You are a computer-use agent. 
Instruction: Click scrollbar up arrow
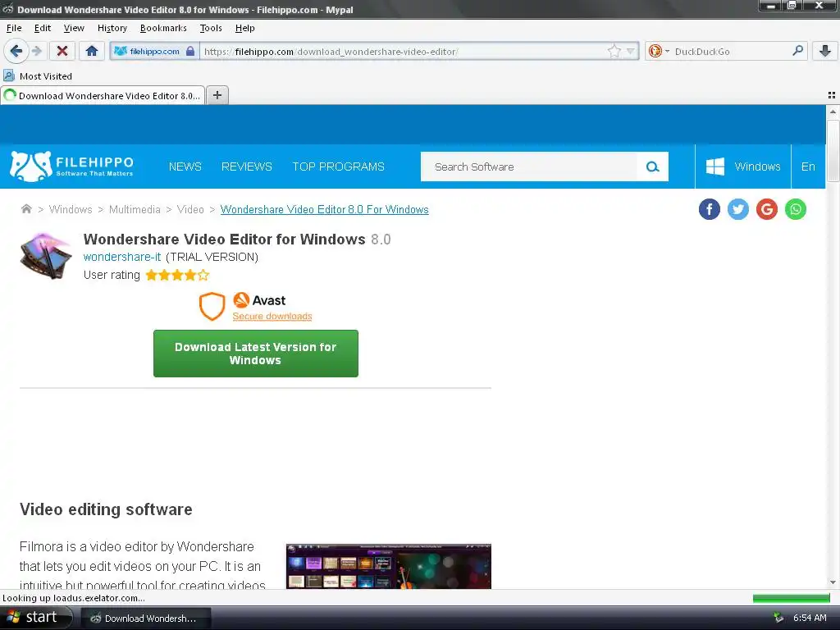pos(833,112)
